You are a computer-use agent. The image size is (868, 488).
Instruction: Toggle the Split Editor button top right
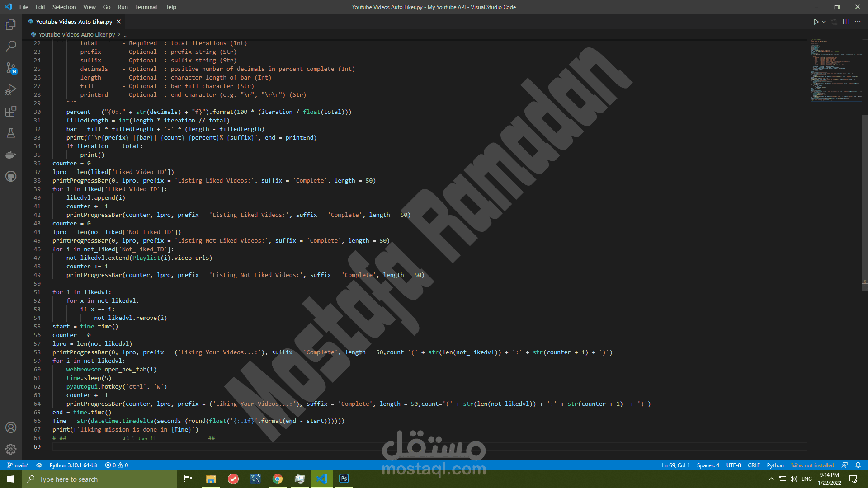click(845, 21)
